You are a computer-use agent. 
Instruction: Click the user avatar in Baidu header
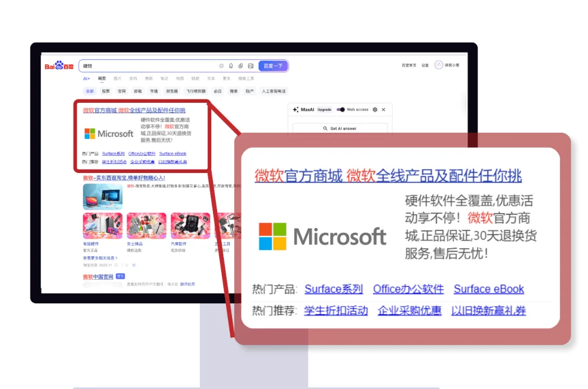[x=438, y=65]
